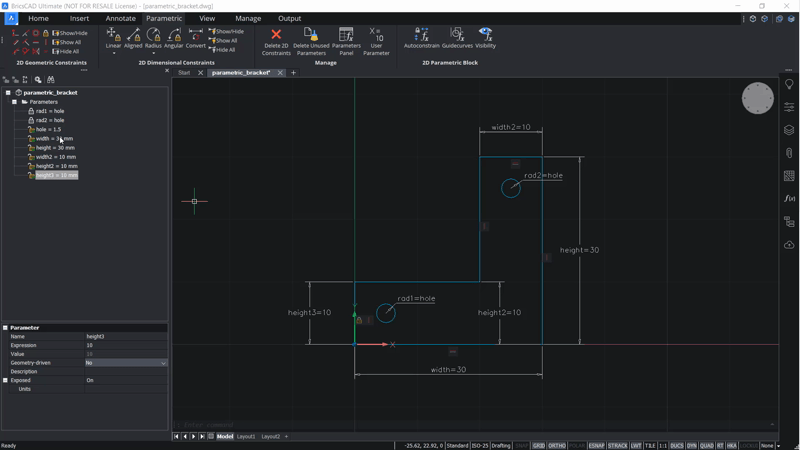Viewport: 800px width, 450px height.
Task: Click the look-from view navigation widget
Action: coord(757,98)
